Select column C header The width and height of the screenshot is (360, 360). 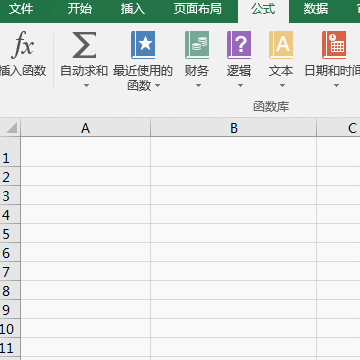click(338, 128)
